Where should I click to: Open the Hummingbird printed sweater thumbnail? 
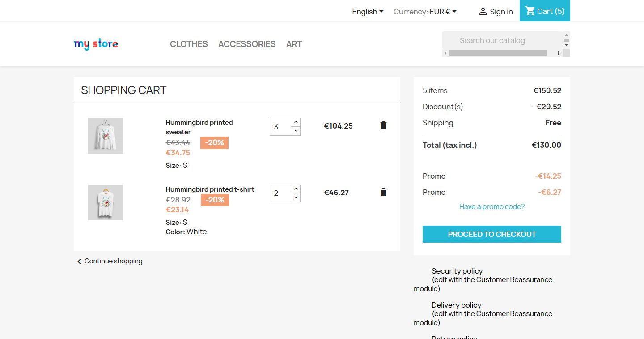[106, 136]
